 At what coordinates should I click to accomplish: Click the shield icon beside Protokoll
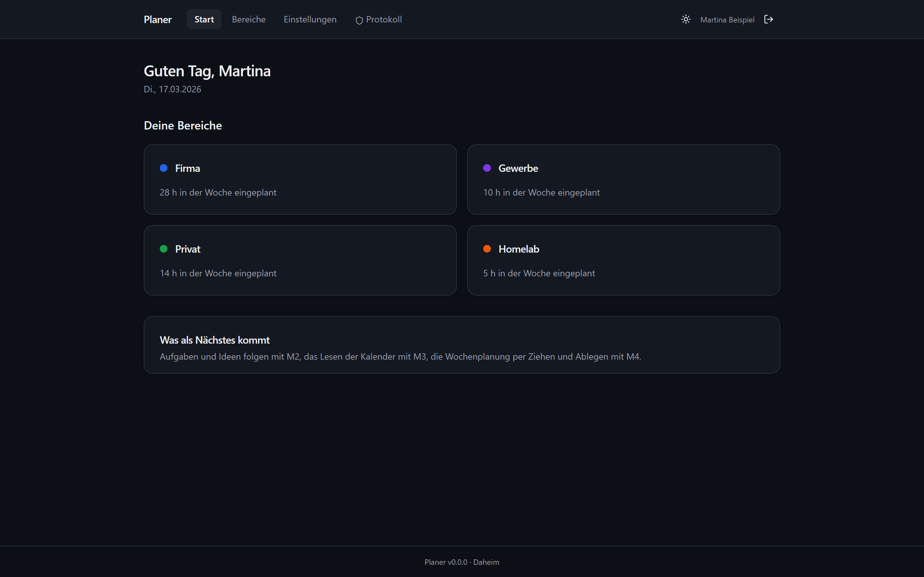point(359,20)
